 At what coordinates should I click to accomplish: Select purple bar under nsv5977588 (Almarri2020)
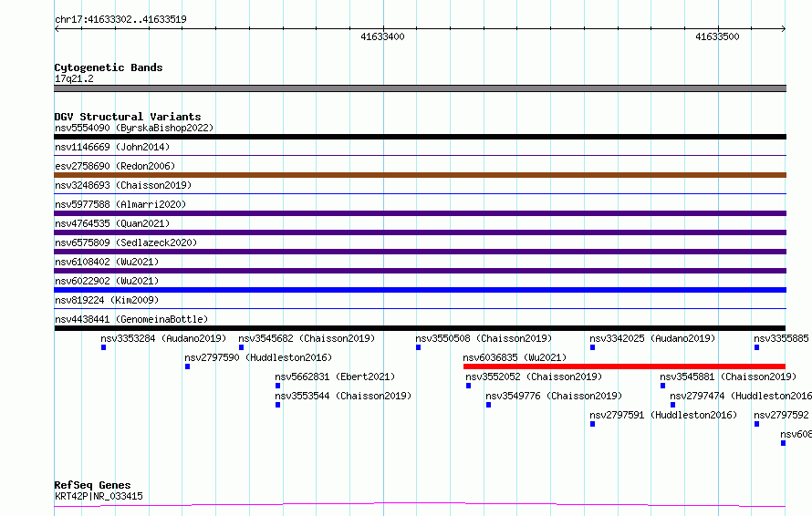click(x=420, y=213)
